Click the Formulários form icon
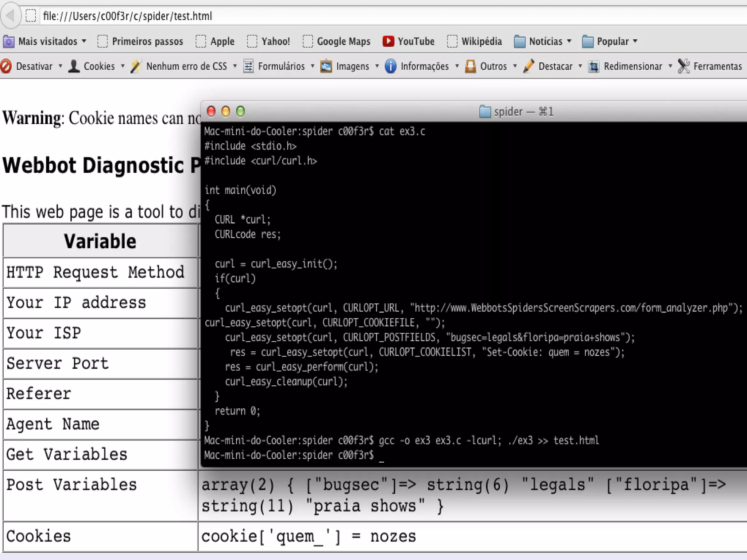The width and height of the screenshot is (747, 560). 248,66
